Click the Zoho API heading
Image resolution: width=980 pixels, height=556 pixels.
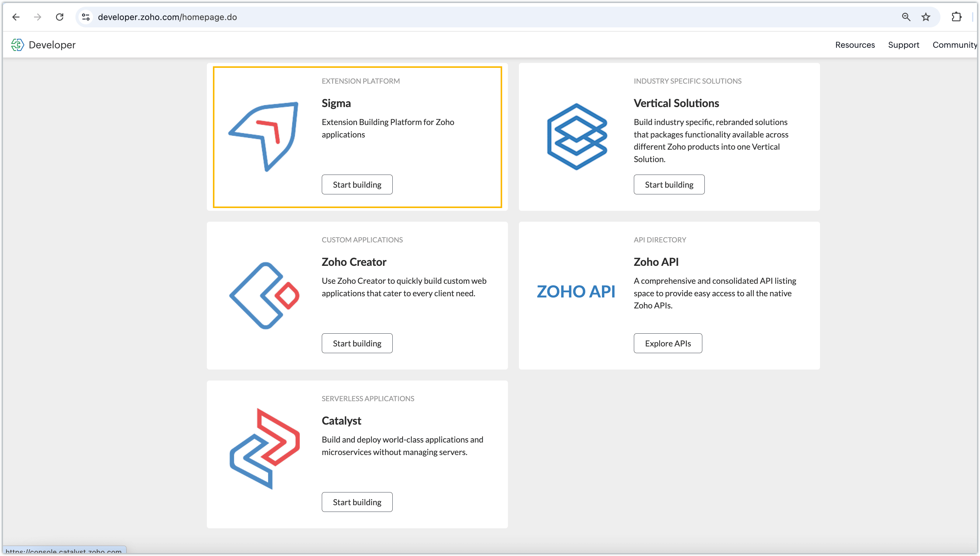656,262
